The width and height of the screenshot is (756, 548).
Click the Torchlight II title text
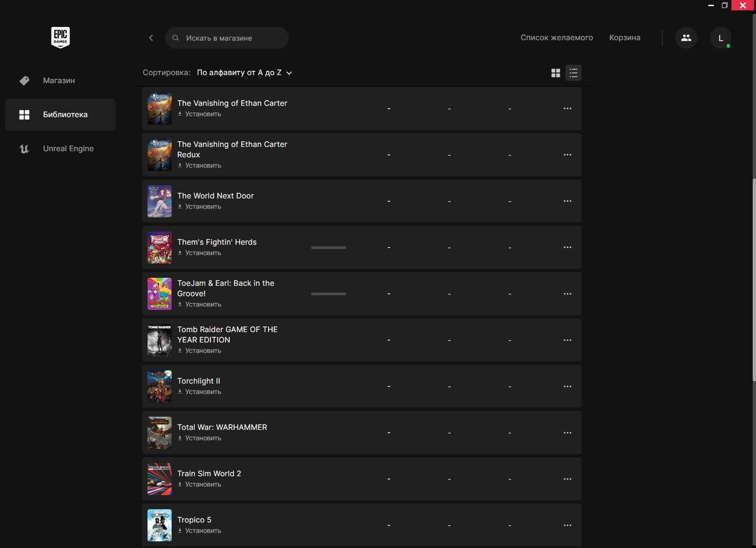pos(199,381)
